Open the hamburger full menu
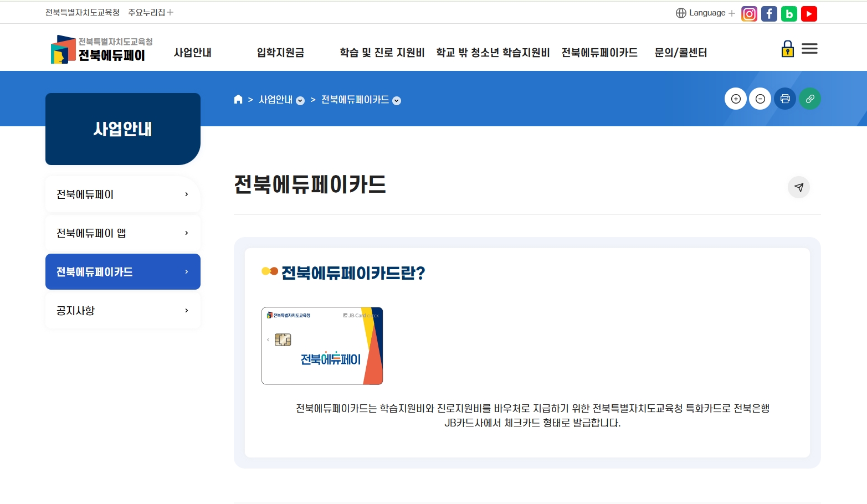Image resolution: width=867 pixels, height=504 pixels. (809, 49)
